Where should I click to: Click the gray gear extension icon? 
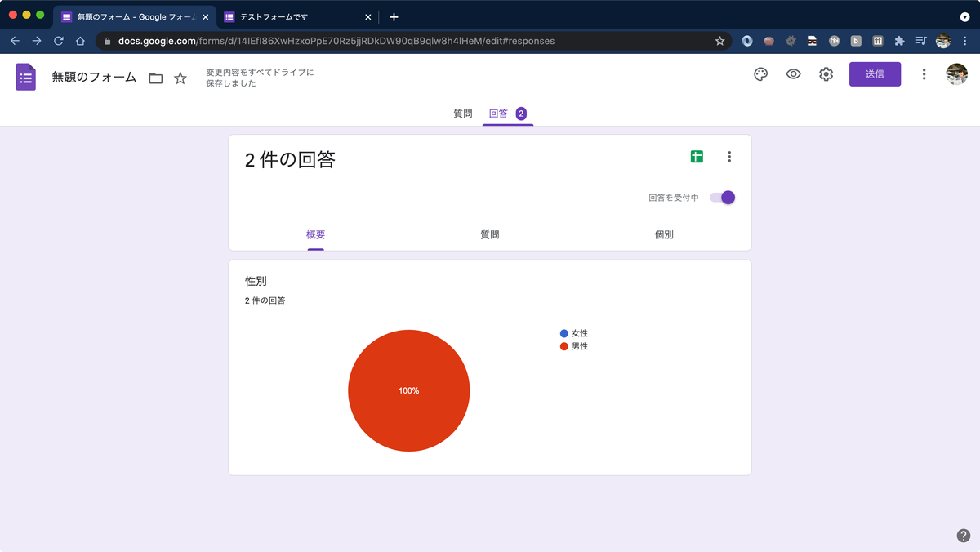coord(791,41)
